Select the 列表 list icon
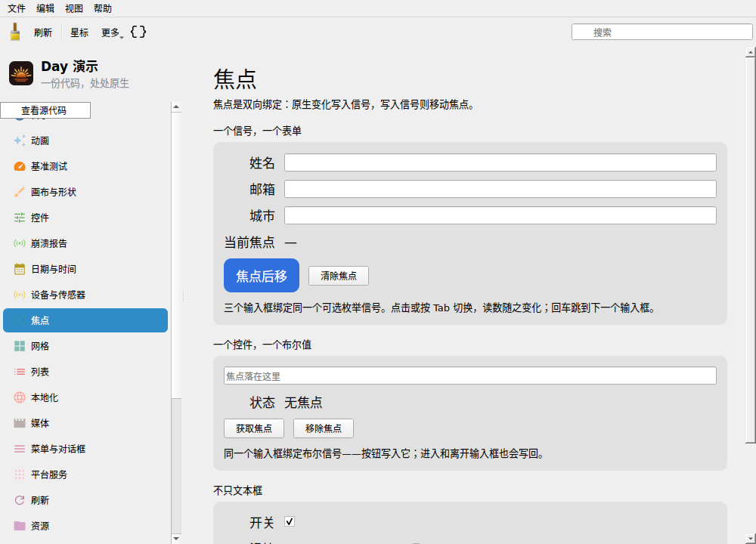The height and width of the screenshot is (544, 756). tap(20, 372)
